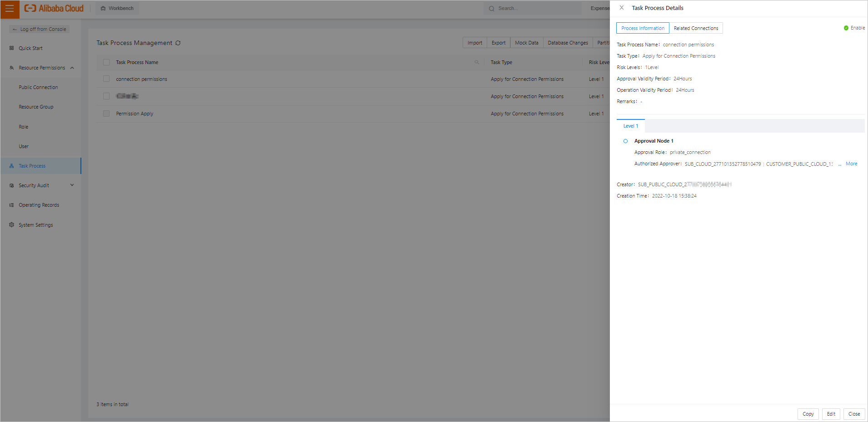Viewport: 868px width, 422px height.
Task: Click the Task Type column header
Action: (501, 62)
